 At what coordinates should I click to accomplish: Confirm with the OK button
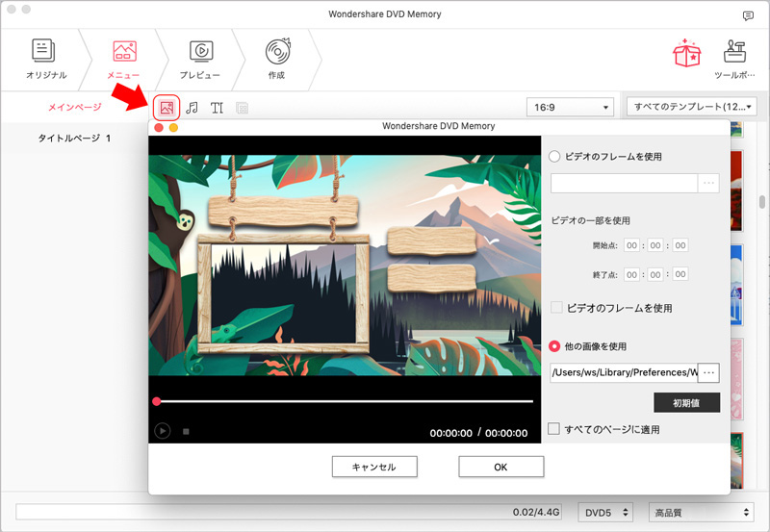pyautogui.click(x=500, y=467)
